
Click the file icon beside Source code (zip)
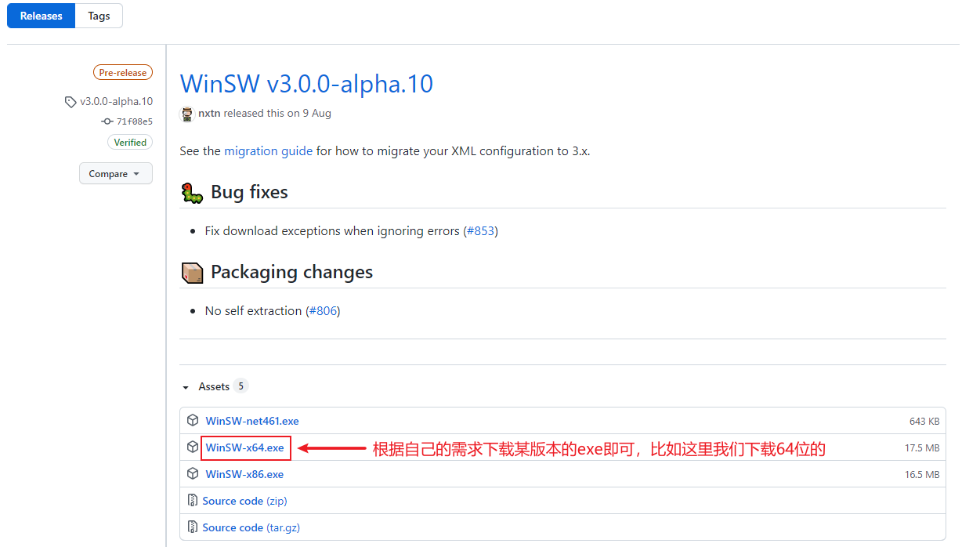193,501
